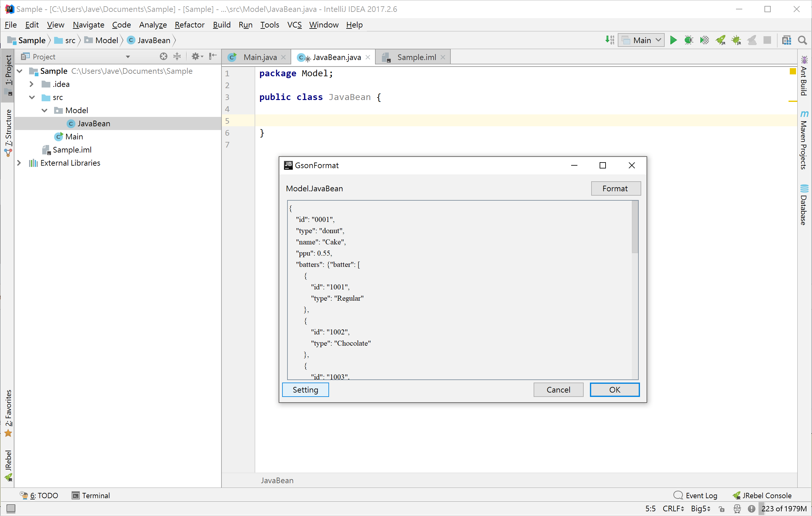Open the VCS menu
Viewport: 812px width, 516px height.
point(294,25)
